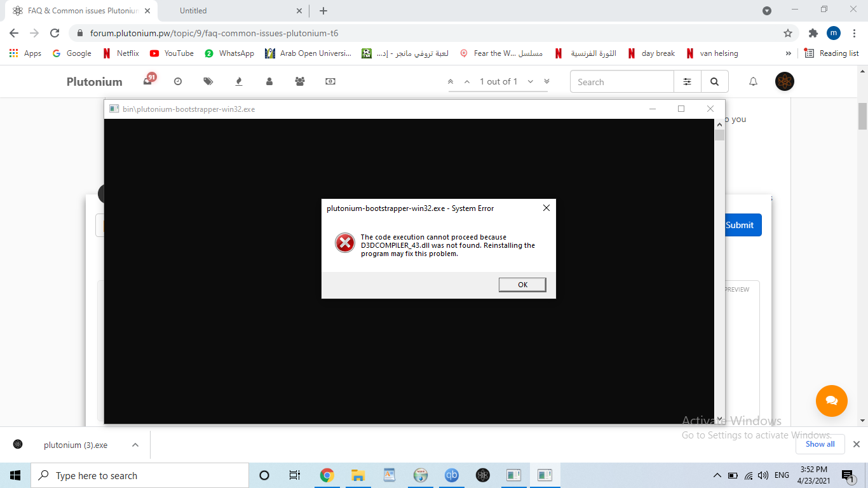The height and width of the screenshot is (488, 868).
Task: Open advanced search filter sliders icon
Action: 688,81
